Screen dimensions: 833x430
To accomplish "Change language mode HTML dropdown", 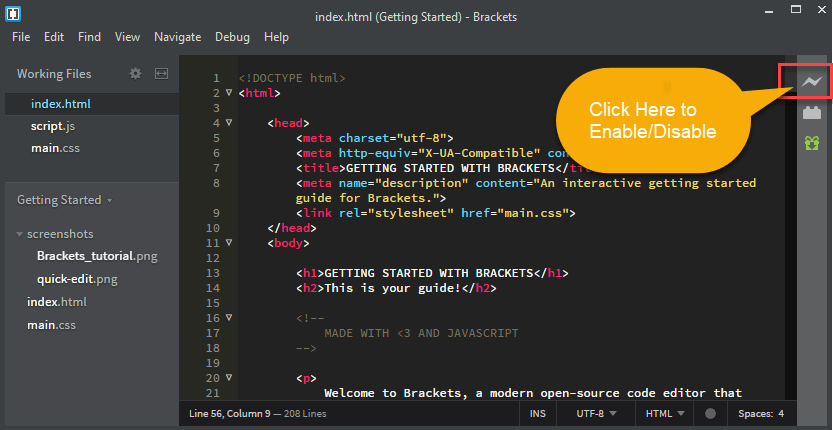I will click(665, 414).
